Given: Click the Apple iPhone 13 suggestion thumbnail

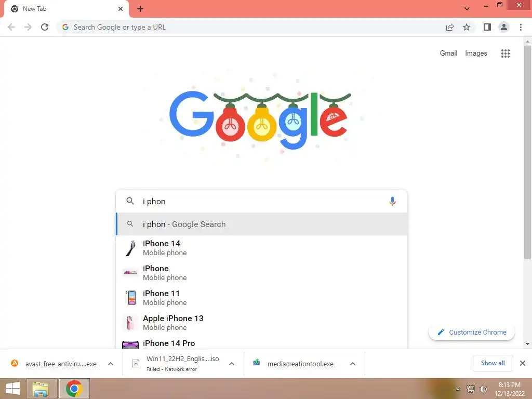Looking at the screenshot, I should 130,323.
